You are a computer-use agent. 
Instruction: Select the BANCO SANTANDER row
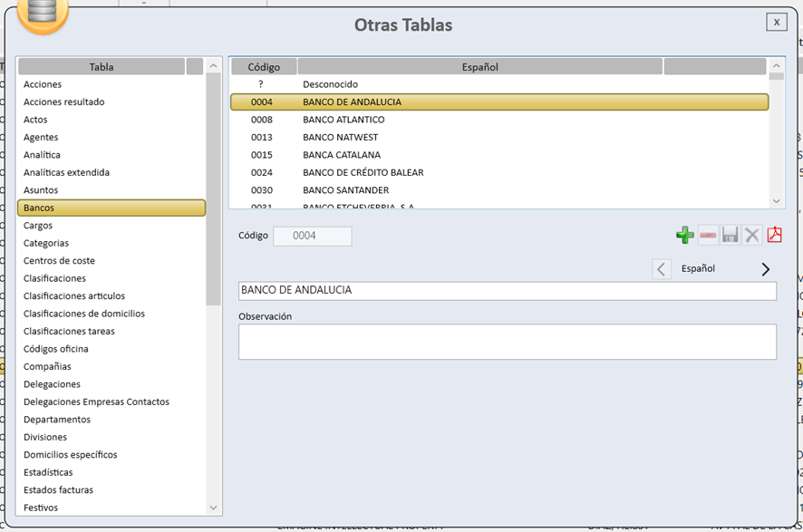(345, 190)
